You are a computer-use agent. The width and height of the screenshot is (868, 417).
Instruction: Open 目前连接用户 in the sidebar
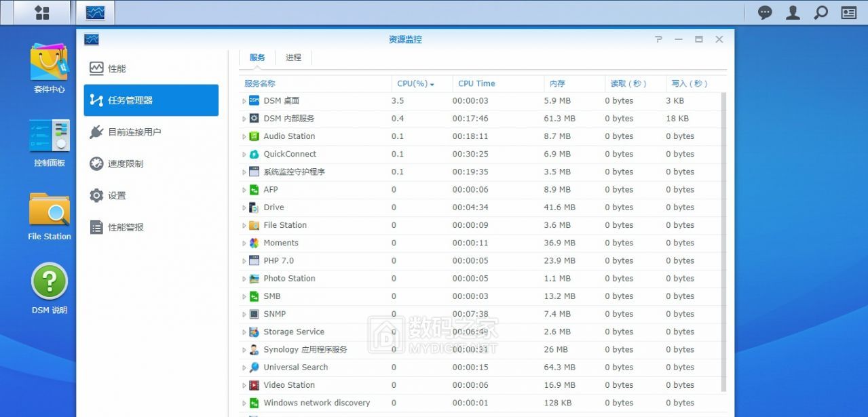(x=151, y=132)
